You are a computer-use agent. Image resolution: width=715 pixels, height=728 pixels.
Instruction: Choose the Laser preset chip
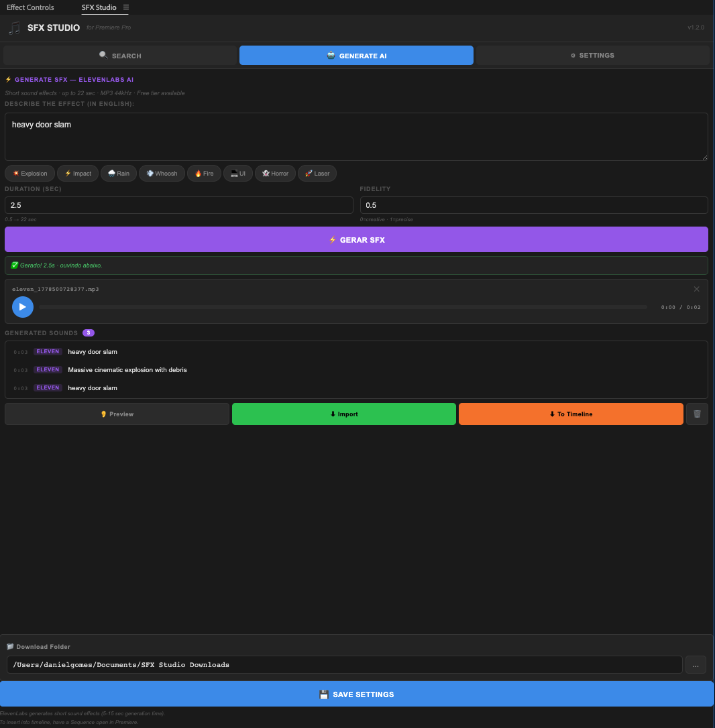tap(317, 174)
